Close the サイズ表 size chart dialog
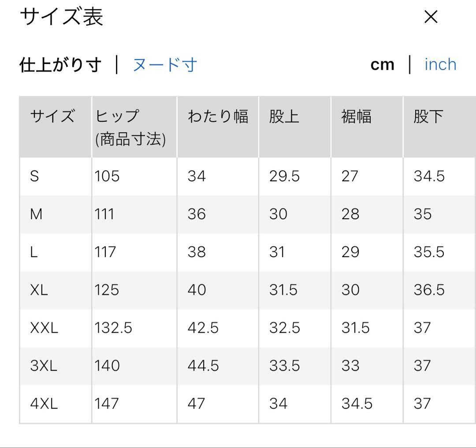This screenshot has width=476, height=448. click(431, 17)
